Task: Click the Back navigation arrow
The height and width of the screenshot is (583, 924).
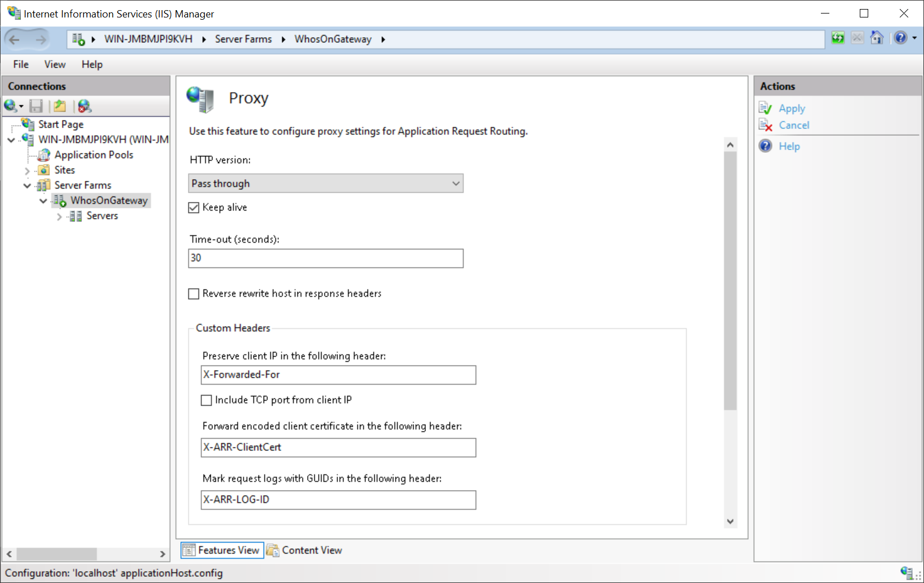Action: (x=15, y=39)
